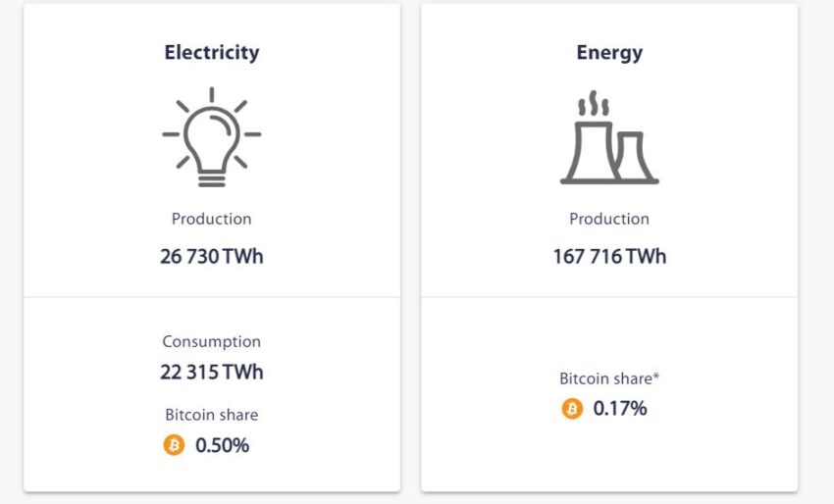Click the 22 315 TWh consumption value
Viewport: 834px width, 504px height.
(x=212, y=372)
